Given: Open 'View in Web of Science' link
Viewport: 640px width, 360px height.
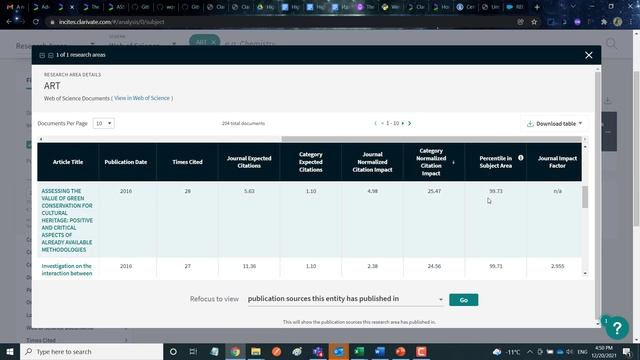Looking at the screenshot, I should (x=142, y=98).
